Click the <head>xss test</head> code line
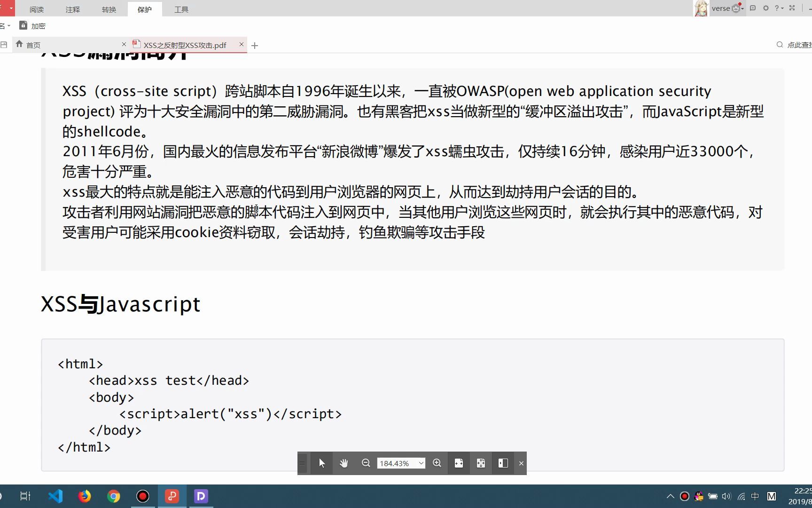 [x=169, y=381]
